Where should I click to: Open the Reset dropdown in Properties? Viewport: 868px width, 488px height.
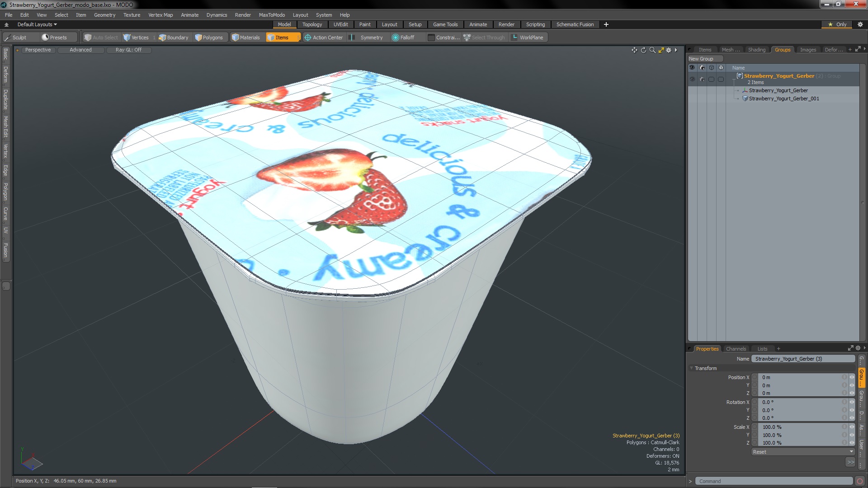803,452
